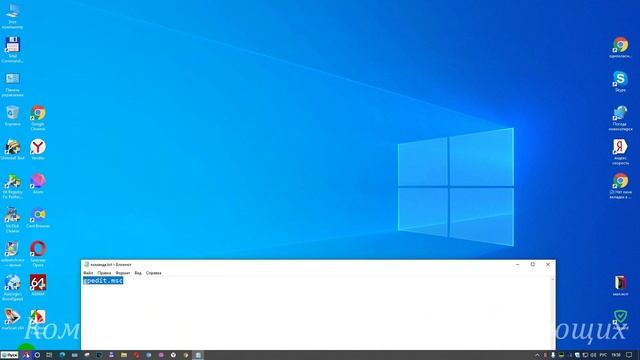Open Yandex speed test shortcut
The width and height of the screenshot is (640, 360).
pos(620,152)
